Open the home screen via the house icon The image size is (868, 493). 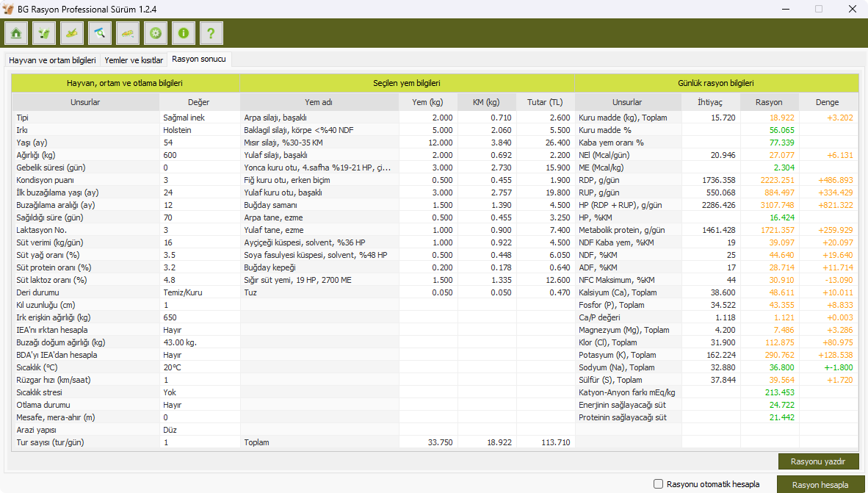pos(16,33)
